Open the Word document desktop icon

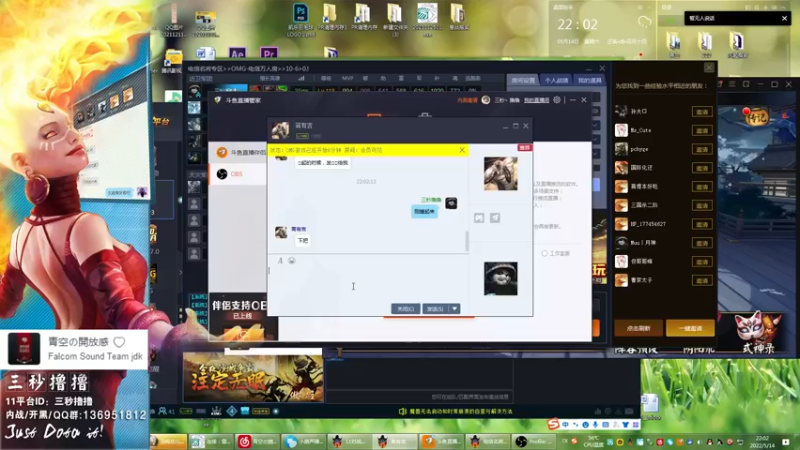click(205, 53)
